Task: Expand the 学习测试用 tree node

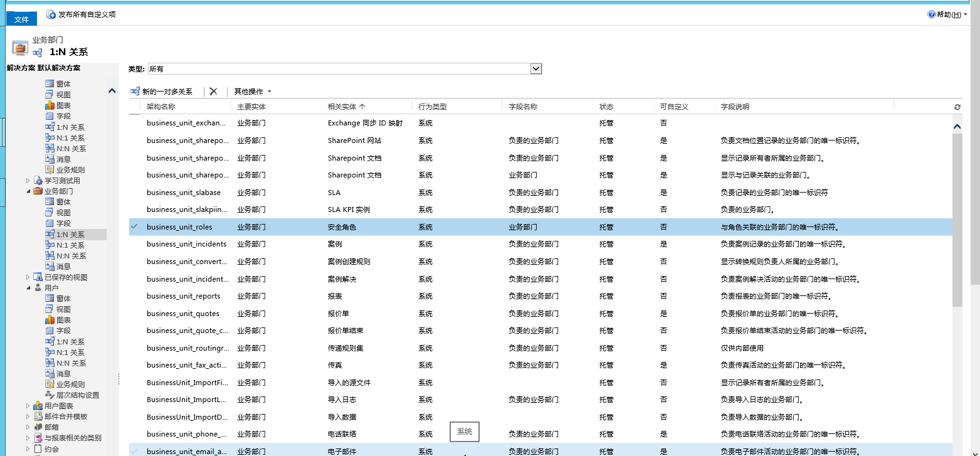Action: pyautogui.click(x=28, y=181)
